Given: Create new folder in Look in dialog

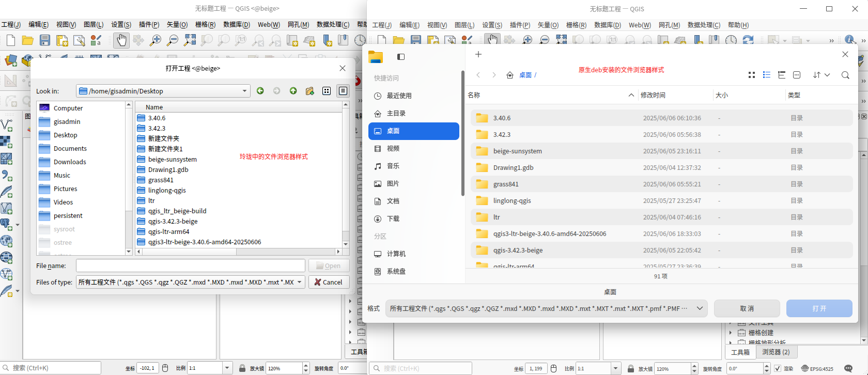Looking at the screenshot, I should [310, 91].
